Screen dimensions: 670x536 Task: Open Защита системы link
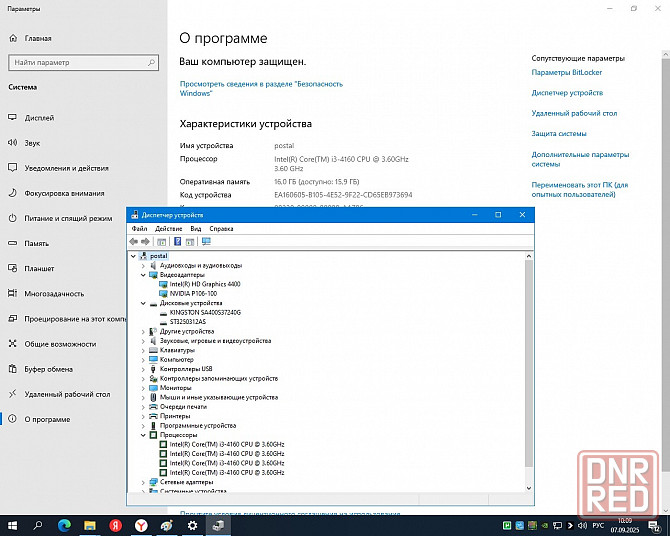559,134
